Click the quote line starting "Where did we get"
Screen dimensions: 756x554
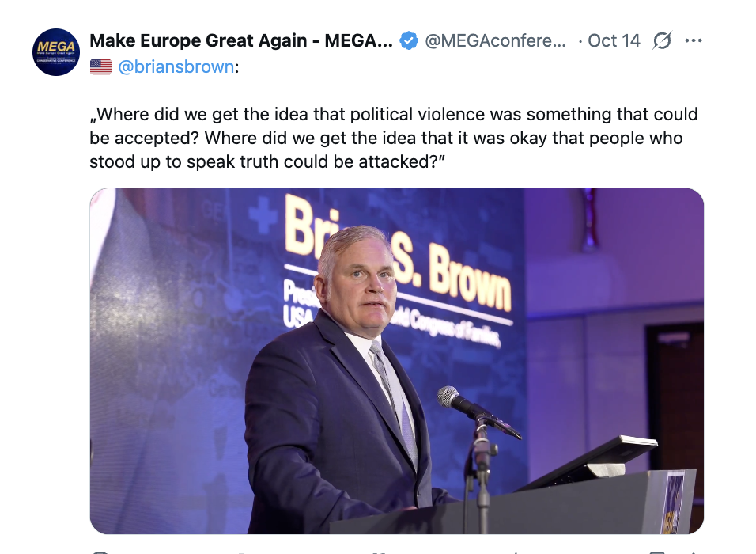pyautogui.click(x=393, y=115)
